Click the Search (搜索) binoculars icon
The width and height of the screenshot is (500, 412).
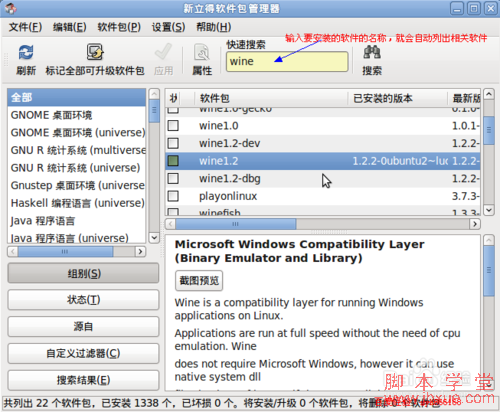pyautogui.click(x=372, y=52)
